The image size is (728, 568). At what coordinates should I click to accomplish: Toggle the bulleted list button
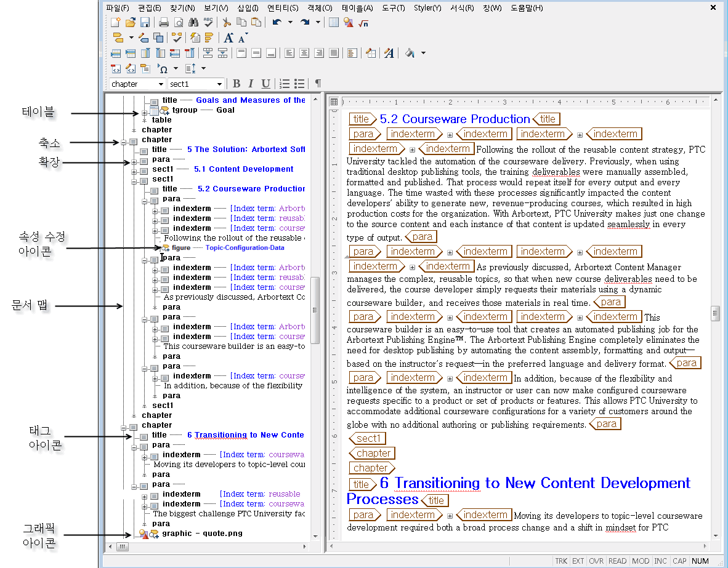click(x=299, y=84)
